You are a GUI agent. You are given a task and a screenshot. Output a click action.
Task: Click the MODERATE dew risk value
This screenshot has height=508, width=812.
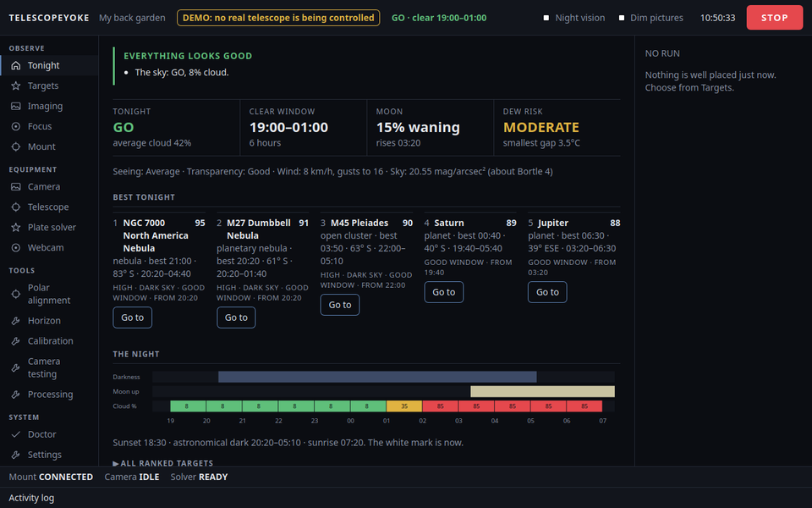click(x=541, y=128)
